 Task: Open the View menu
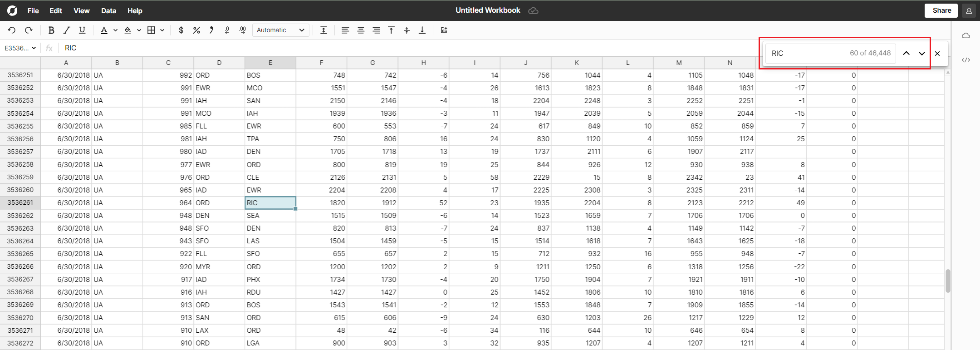[x=82, y=10]
